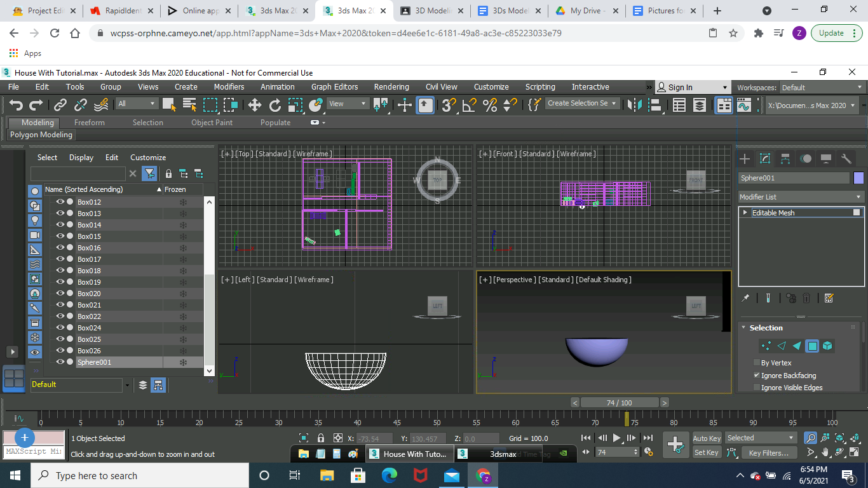Open the Curve Editor from toolbar
Viewport: 868px width, 488px height.
click(744, 105)
